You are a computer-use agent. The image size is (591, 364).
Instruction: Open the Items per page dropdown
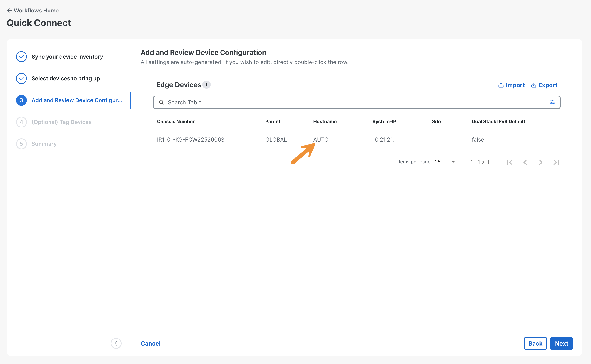[x=446, y=162]
